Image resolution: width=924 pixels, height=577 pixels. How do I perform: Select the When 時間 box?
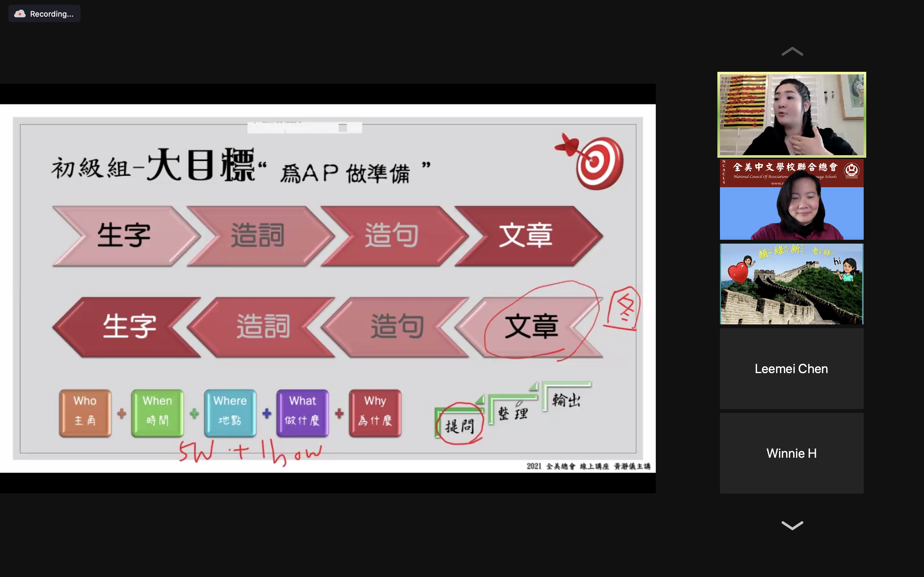point(157,413)
